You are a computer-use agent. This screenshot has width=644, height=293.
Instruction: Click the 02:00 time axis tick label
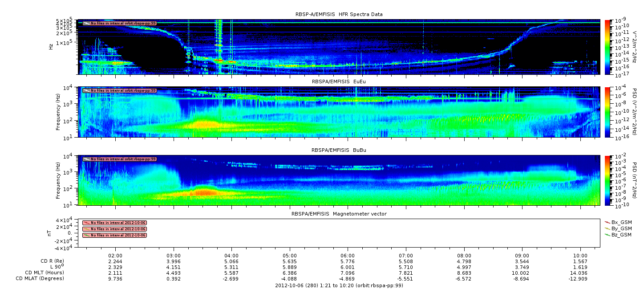[115, 255]
